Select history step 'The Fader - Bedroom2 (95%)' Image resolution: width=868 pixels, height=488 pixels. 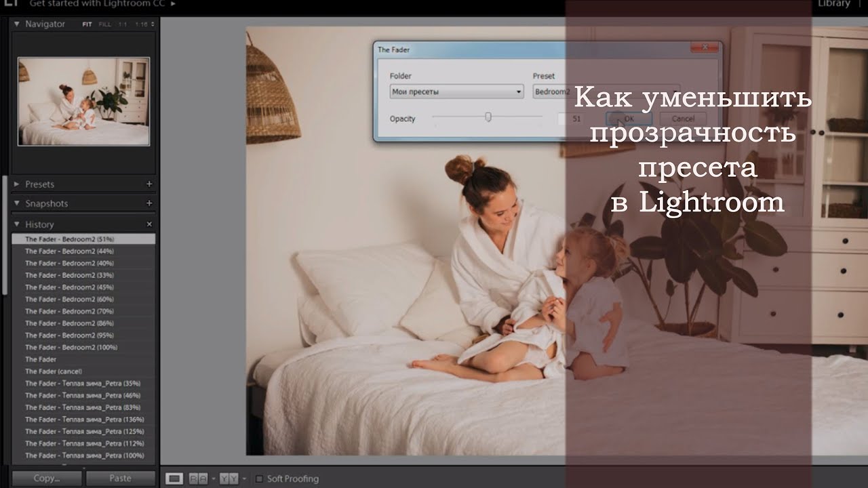coord(83,335)
